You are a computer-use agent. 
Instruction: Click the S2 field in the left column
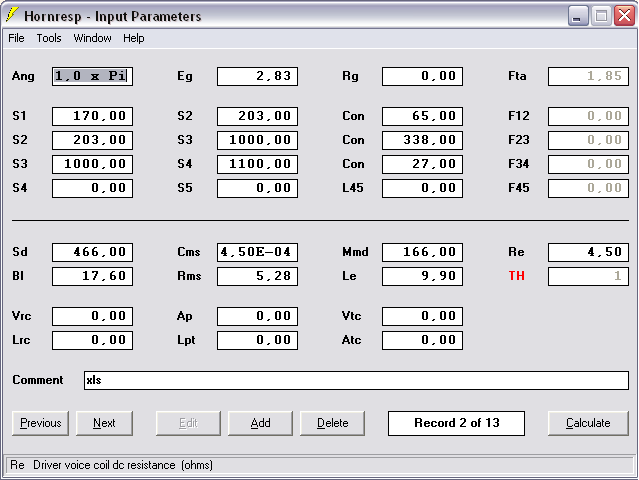(x=93, y=140)
